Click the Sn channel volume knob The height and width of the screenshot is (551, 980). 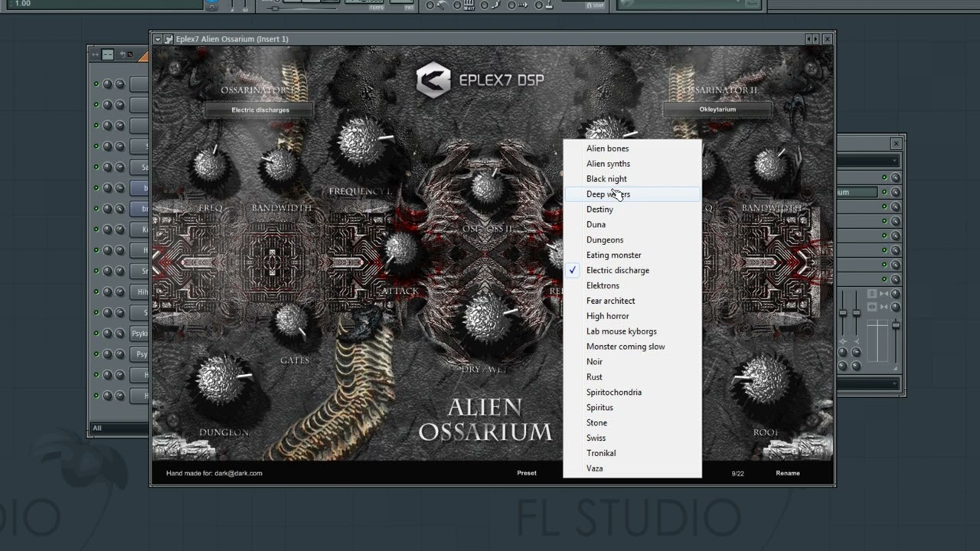coord(119,271)
